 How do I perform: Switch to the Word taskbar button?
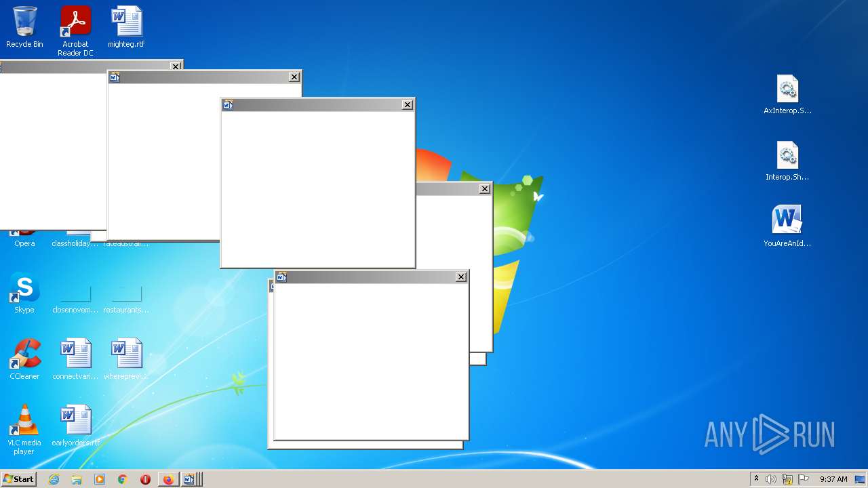tap(189, 479)
